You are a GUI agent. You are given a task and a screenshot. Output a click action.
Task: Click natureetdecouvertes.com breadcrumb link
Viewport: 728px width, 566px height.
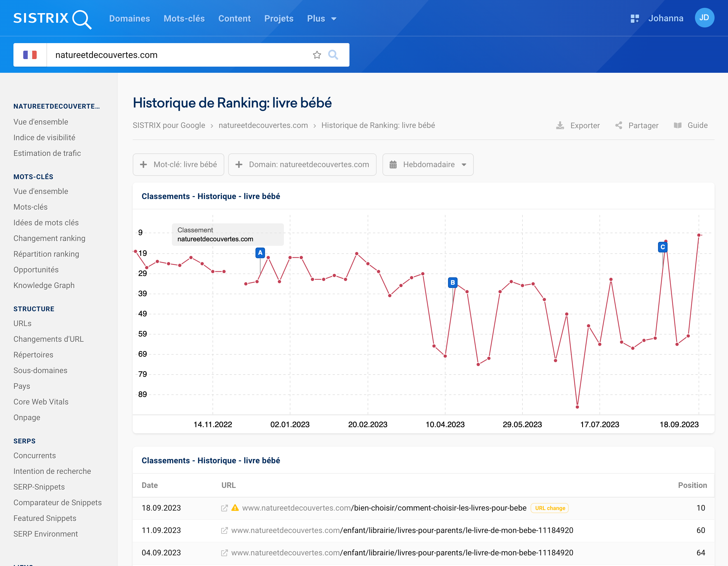(x=263, y=125)
